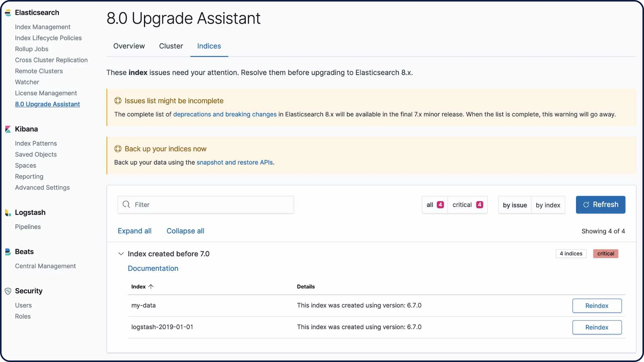Click into the Filter search field
This screenshot has width=644, height=362.
point(206,205)
